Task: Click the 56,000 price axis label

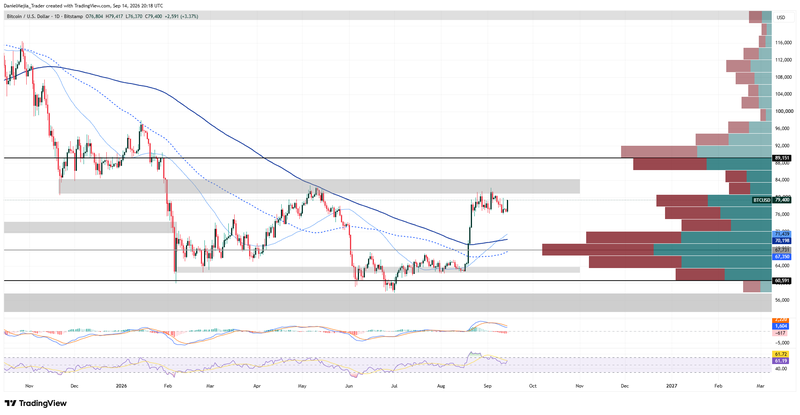Action: tap(782, 300)
